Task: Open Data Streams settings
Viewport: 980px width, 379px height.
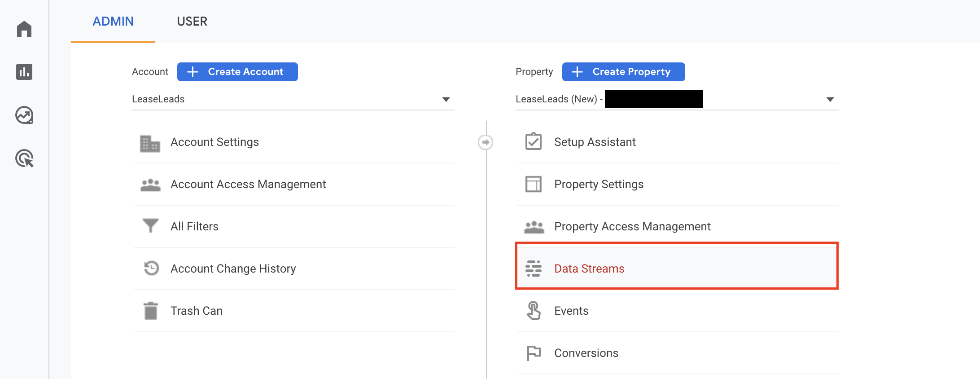Action: click(589, 269)
